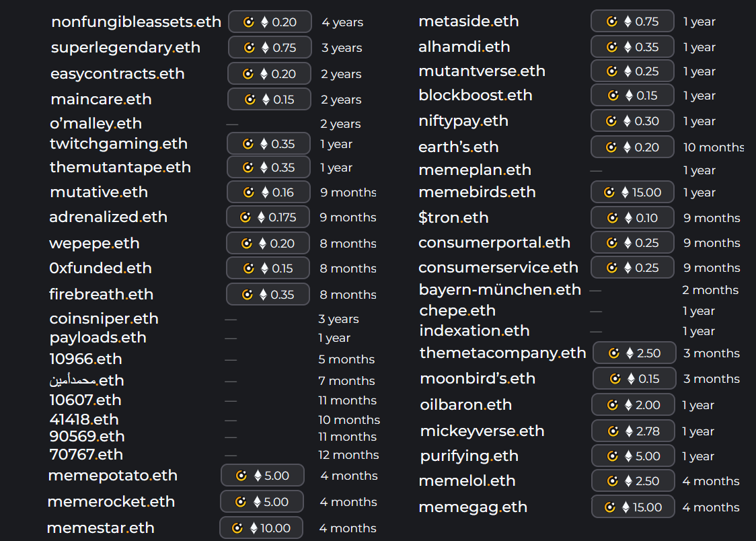The image size is (756, 541).
Task: Click the price button for 0xfunded.eth
Action: pyautogui.click(x=268, y=268)
